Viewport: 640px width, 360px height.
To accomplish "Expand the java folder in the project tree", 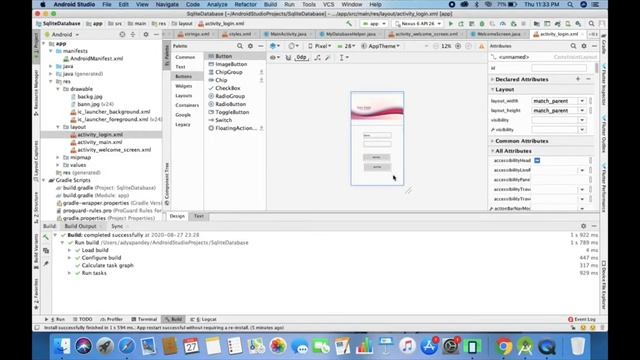I will click(51, 66).
